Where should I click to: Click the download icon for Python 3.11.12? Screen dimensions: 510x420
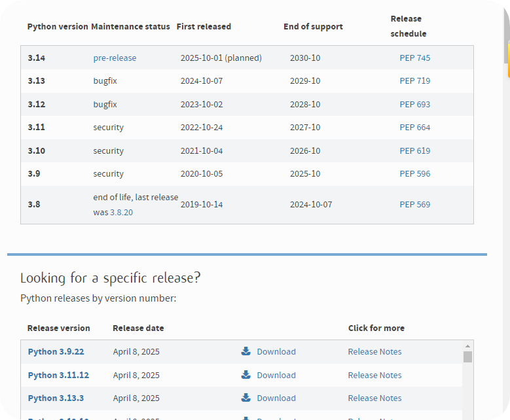click(x=246, y=375)
